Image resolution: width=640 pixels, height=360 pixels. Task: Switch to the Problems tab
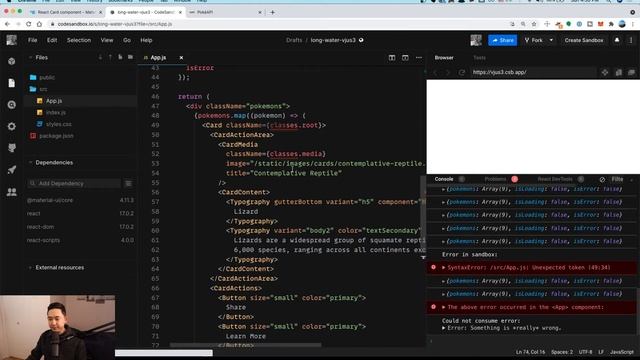pos(496,179)
